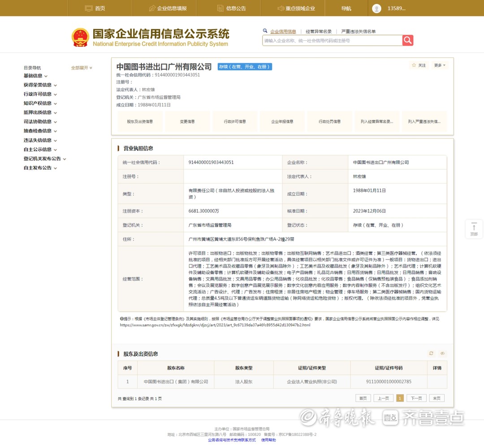Click the 变更信息 shortcut button
The image size is (484, 448).
click(x=187, y=121)
